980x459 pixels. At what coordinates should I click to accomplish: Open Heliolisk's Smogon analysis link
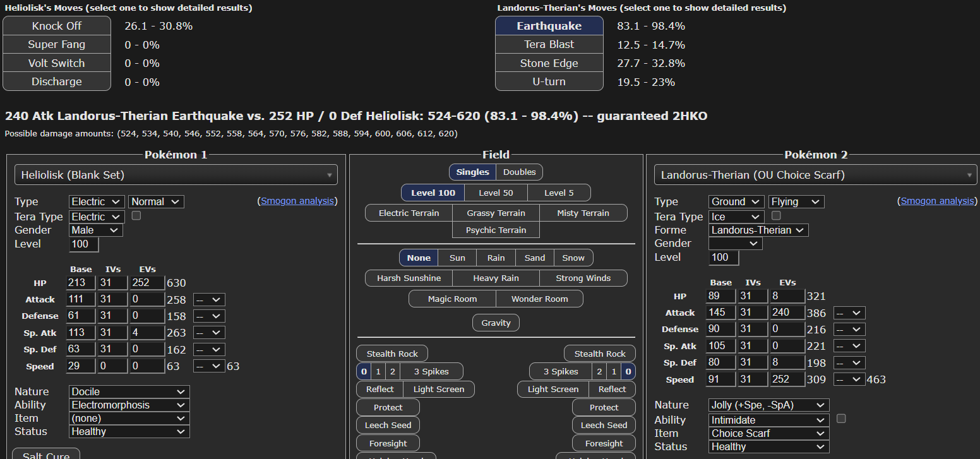[x=297, y=201]
